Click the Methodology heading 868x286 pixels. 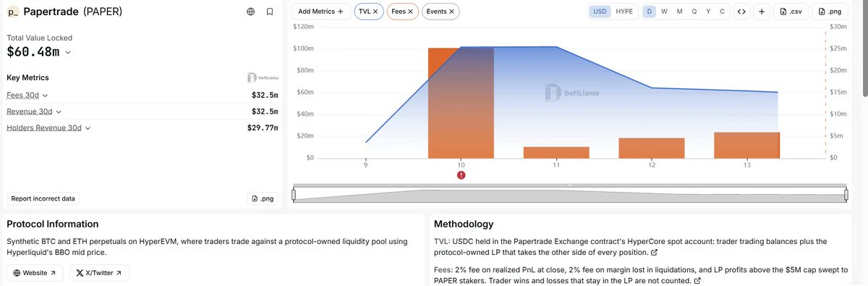click(x=464, y=224)
